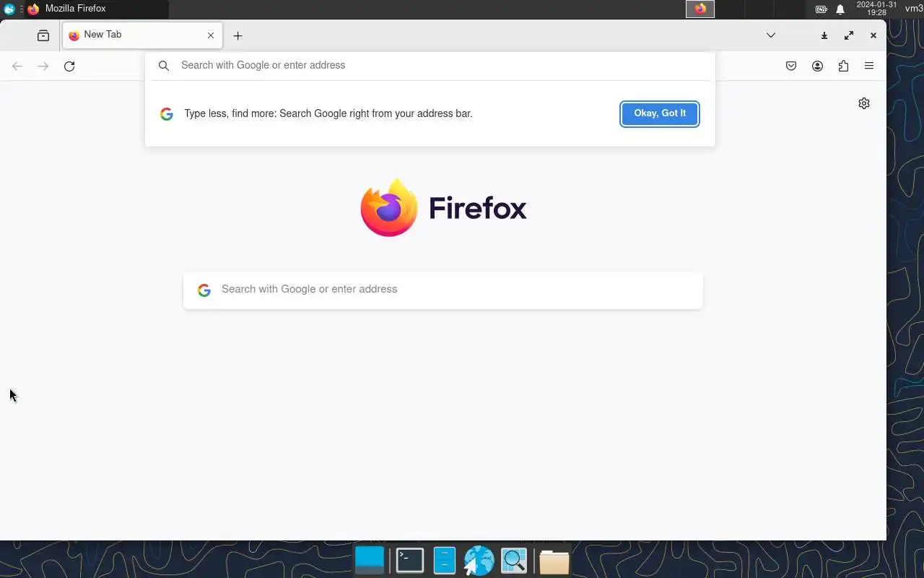Open the Extensions puzzle icon
The width and height of the screenshot is (924, 578).
843,66
